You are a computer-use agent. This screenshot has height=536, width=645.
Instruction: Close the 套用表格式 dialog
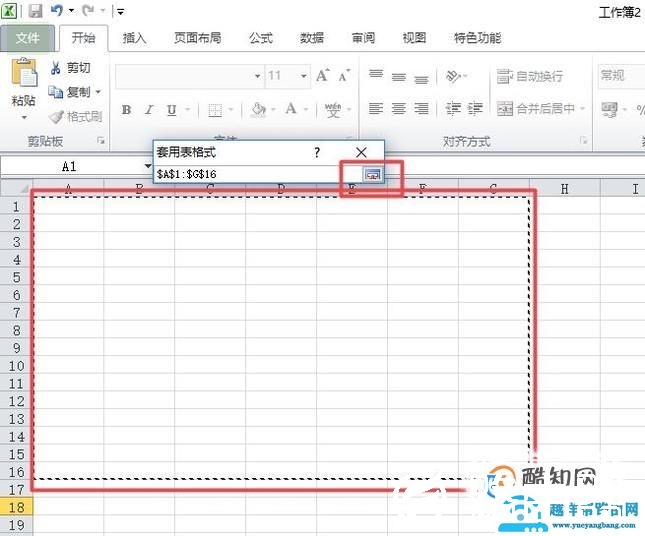(x=361, y=153)
